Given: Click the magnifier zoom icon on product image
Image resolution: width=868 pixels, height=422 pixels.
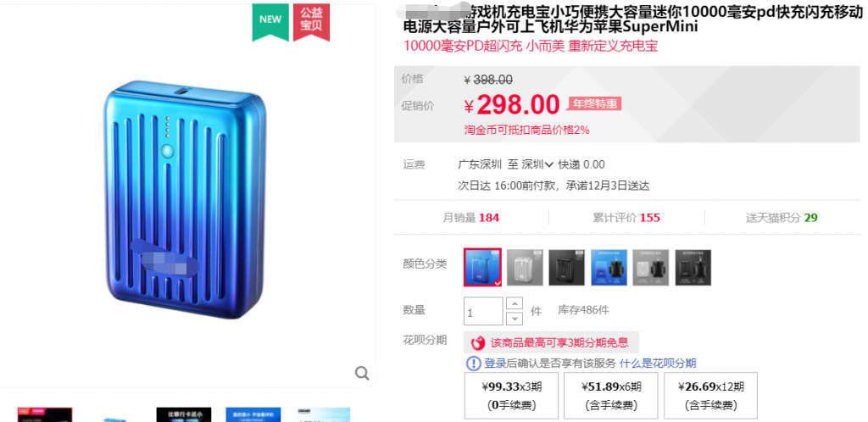Looking at the screenshot, I should (362, 374).
